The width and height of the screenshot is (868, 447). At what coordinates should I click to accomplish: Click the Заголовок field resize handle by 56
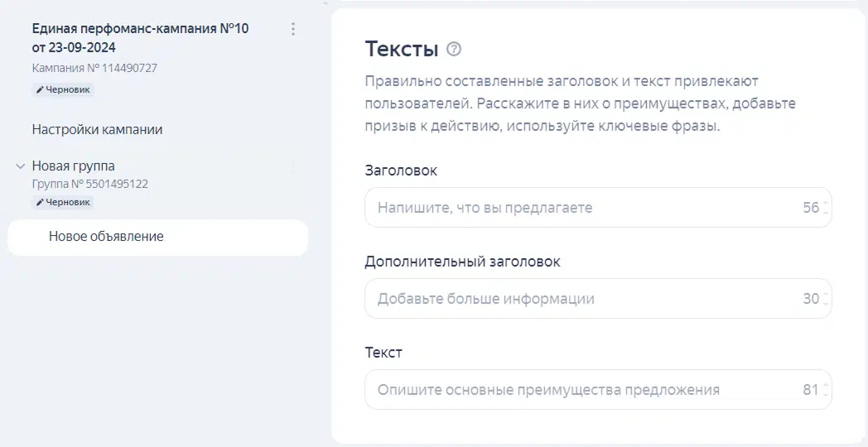[x=826, y=208]
